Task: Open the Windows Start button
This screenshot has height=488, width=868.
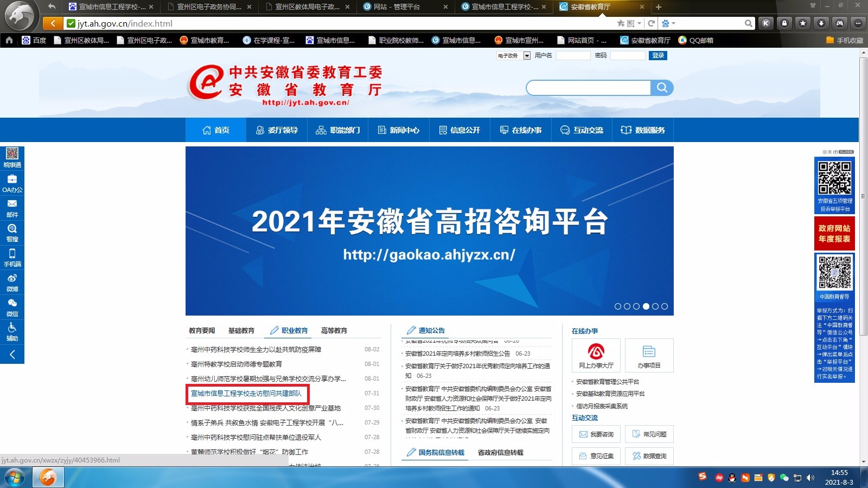Action: pos(15,478)
